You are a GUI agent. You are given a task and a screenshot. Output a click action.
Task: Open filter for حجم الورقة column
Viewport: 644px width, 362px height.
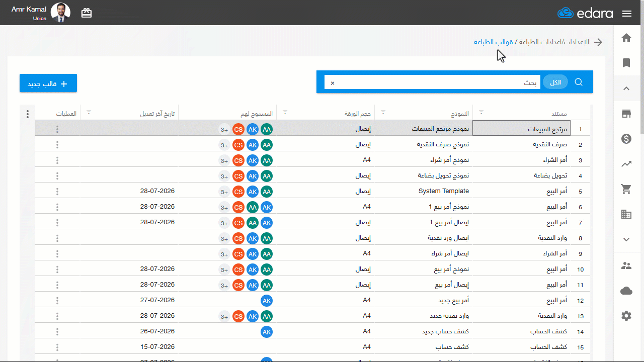(x=285, y=112)
